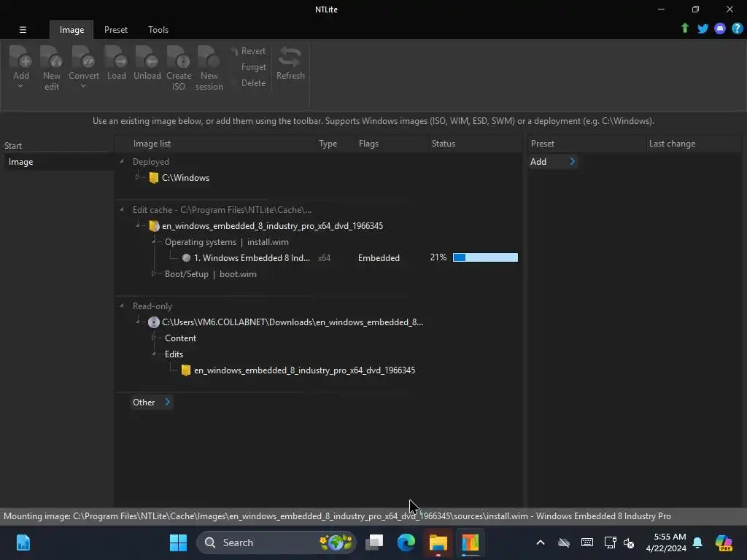
Task: Click the 21% mounting progress bar
Action: [485, 257]
